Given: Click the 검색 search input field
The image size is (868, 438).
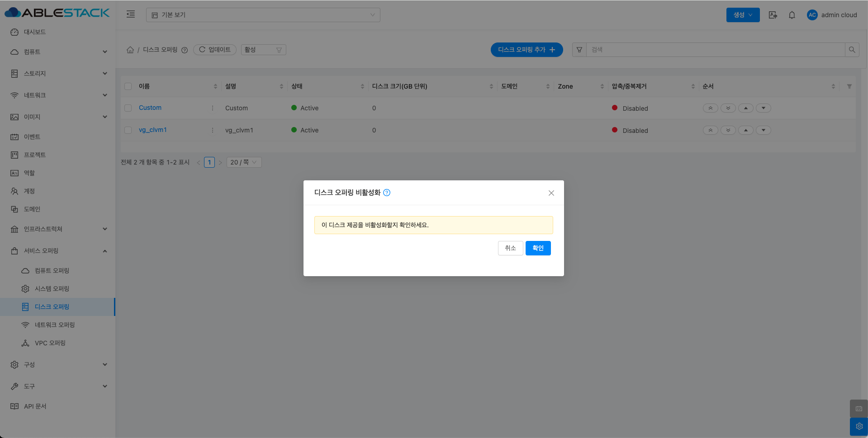Looking at the screenshot, I should pyautogui.click(x=715, y=50).
